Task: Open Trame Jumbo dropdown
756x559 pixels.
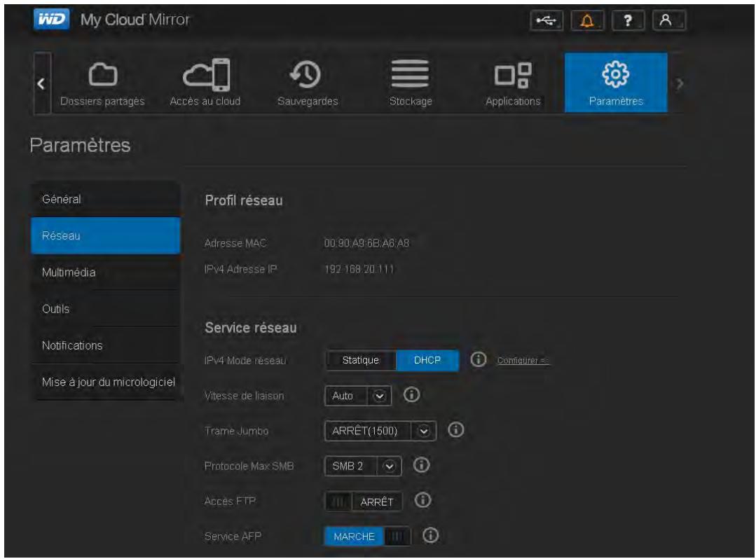Action: click(x=380, y=431)
